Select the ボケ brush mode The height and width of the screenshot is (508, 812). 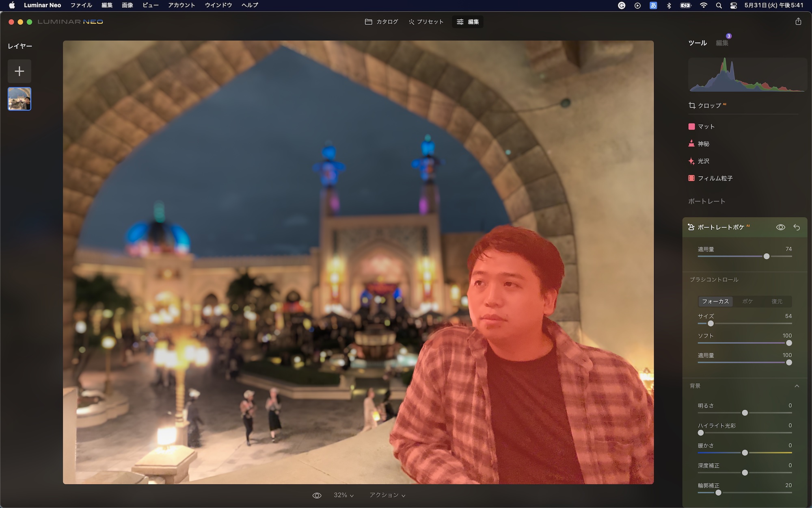[x=747, y=302]
